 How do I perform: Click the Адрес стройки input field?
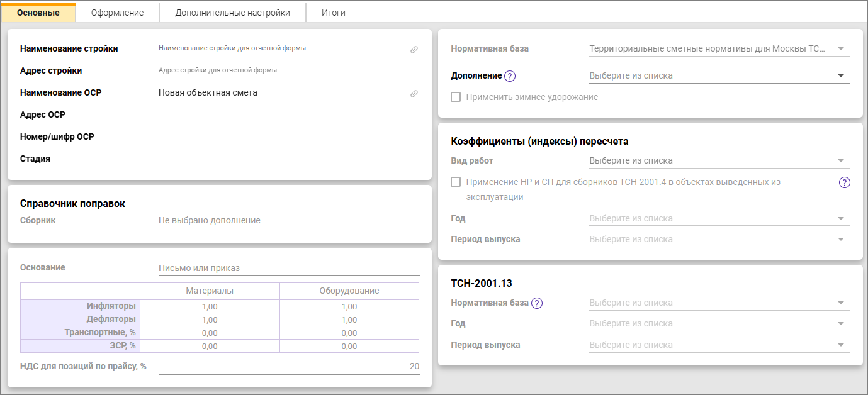tap(288, 70)
